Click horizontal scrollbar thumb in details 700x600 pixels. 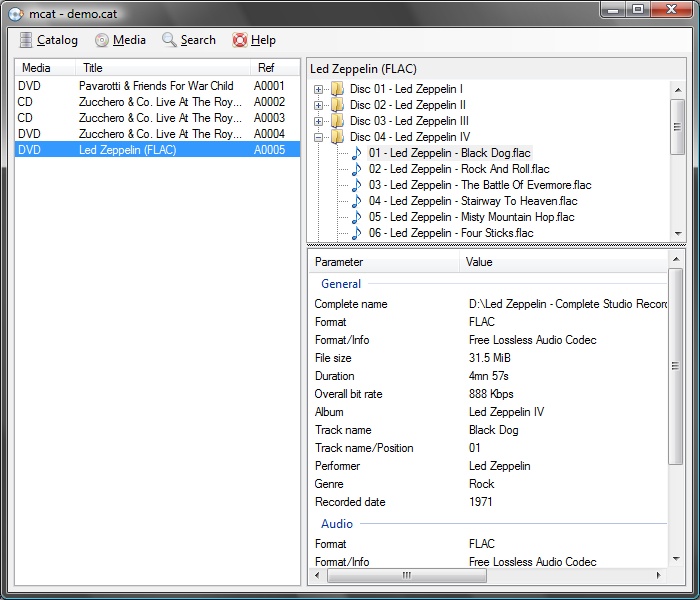click(407, 575)
